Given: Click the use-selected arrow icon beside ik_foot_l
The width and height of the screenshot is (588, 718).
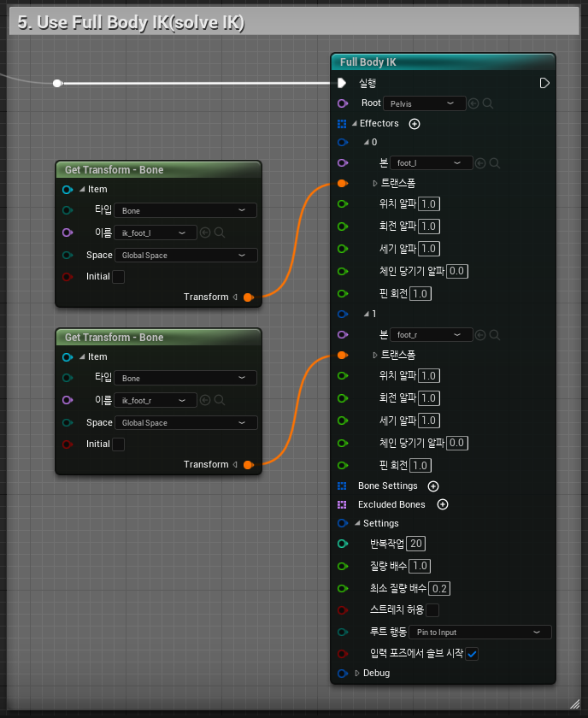Looking at the screenshot, I should (x=205, y=232).
